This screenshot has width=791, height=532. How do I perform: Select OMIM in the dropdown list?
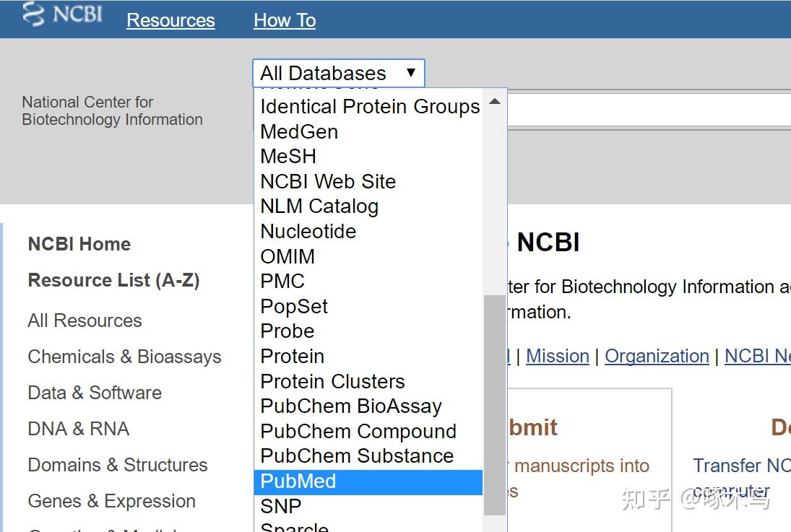click(287, 256)
